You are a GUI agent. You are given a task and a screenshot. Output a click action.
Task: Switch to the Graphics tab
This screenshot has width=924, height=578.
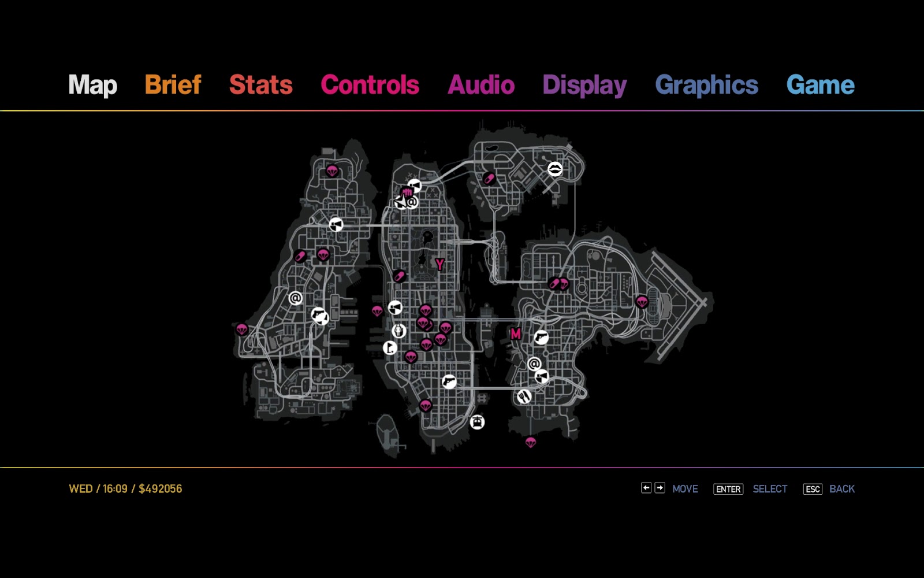(x=706, y=86)
